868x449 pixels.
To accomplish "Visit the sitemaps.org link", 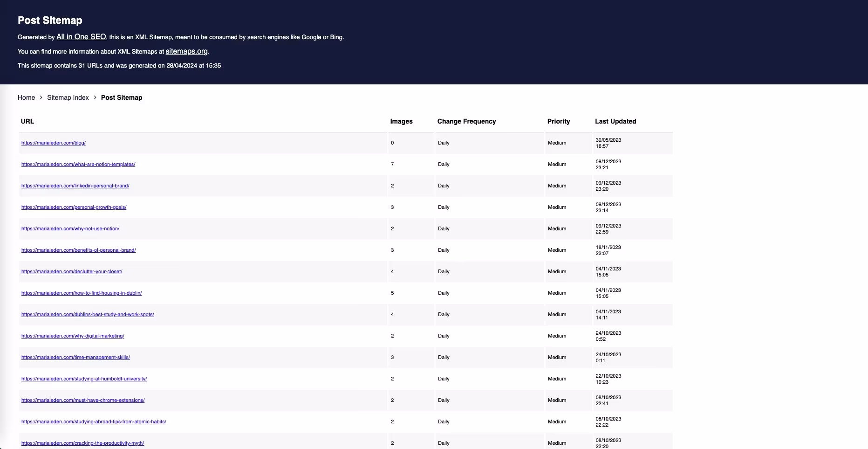I will (x=186, y=51).
